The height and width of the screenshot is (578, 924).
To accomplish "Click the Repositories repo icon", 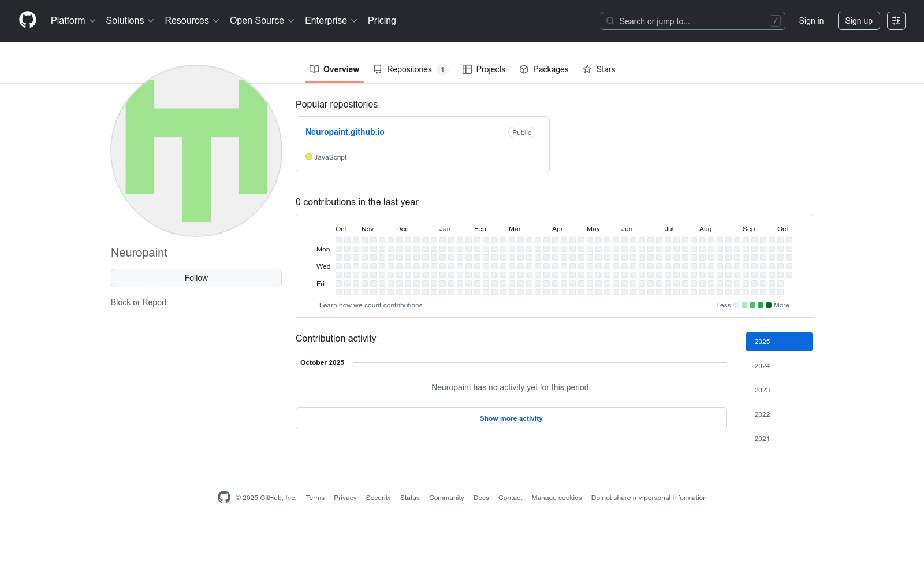I will [x=378, y=69].
